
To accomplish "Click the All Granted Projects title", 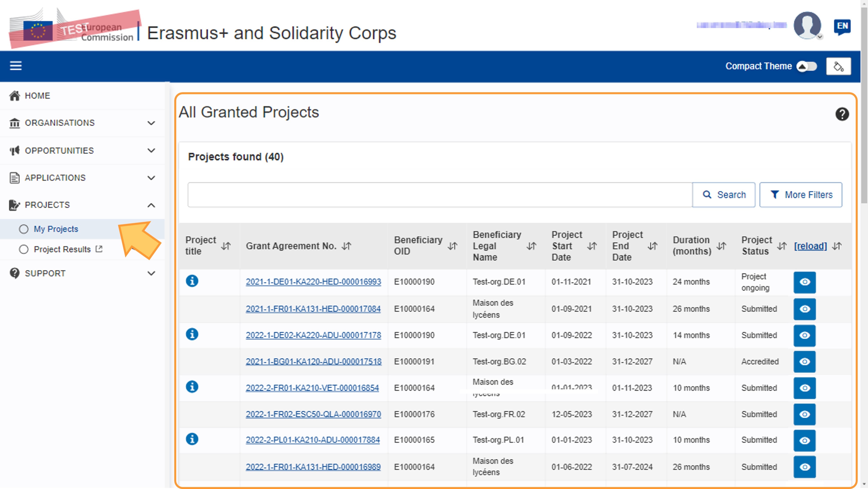I will coord(249,112).
